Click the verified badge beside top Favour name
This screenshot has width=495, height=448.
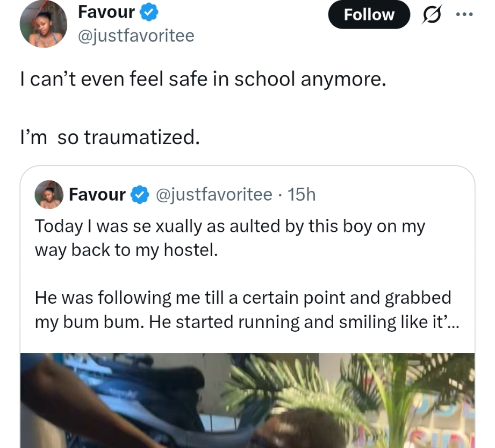(x=149, y=12)
